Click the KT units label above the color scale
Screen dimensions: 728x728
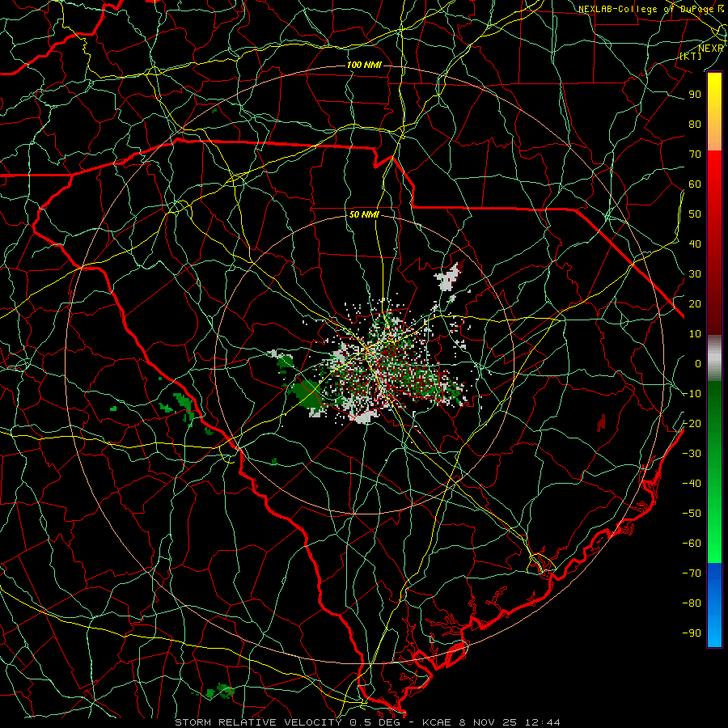(x=691, y=56)
